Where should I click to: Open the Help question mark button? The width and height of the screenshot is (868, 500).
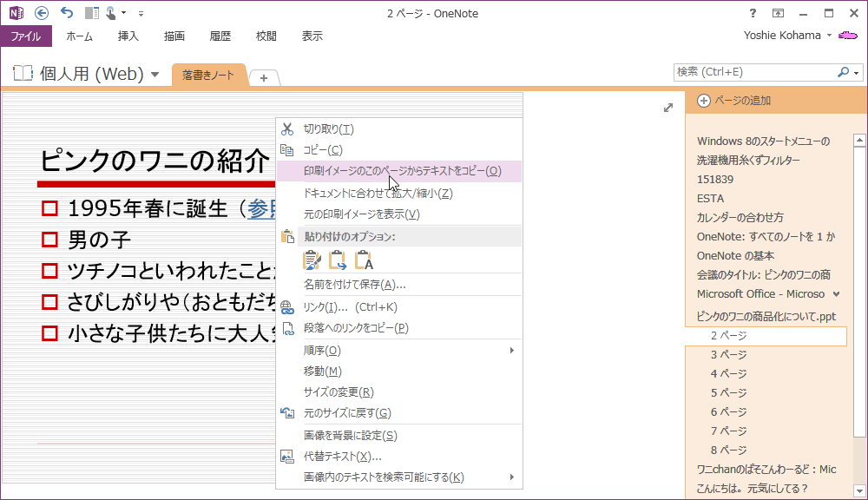753,13
